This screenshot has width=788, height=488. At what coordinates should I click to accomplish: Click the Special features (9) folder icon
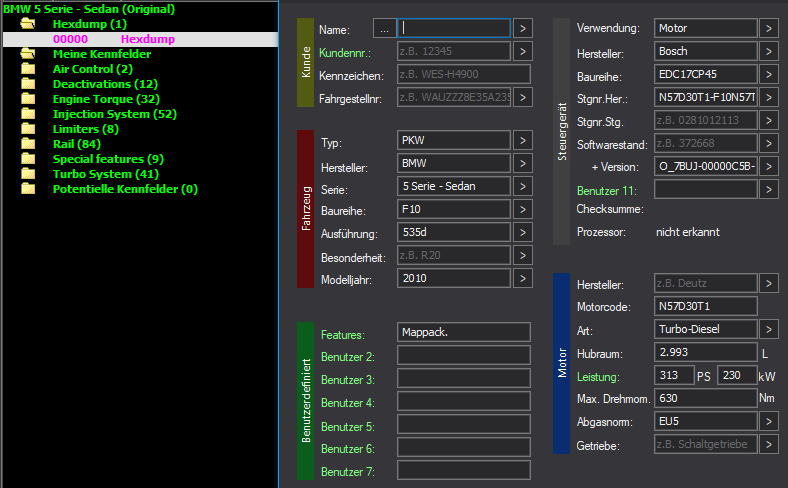click(x=28, y=159)
